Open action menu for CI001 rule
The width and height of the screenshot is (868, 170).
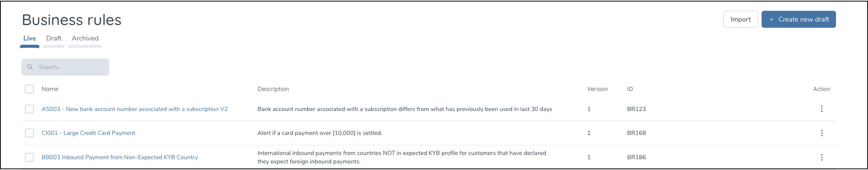point(821,133)
